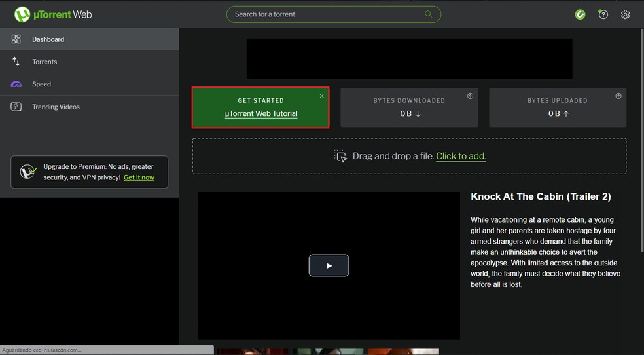Open the µTorrent Web Tutorial link

click(x=261, y=114)
